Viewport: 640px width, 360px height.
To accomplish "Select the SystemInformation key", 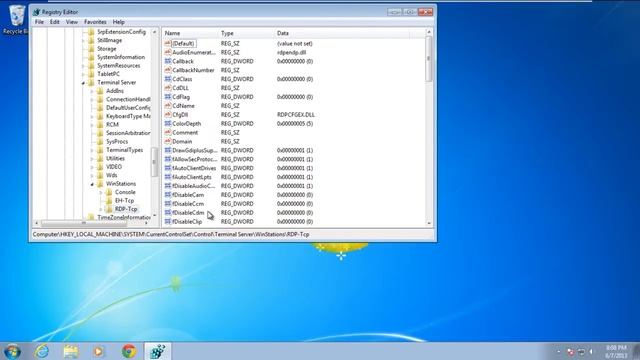I will pyautogui.click(x=121, y=57).
